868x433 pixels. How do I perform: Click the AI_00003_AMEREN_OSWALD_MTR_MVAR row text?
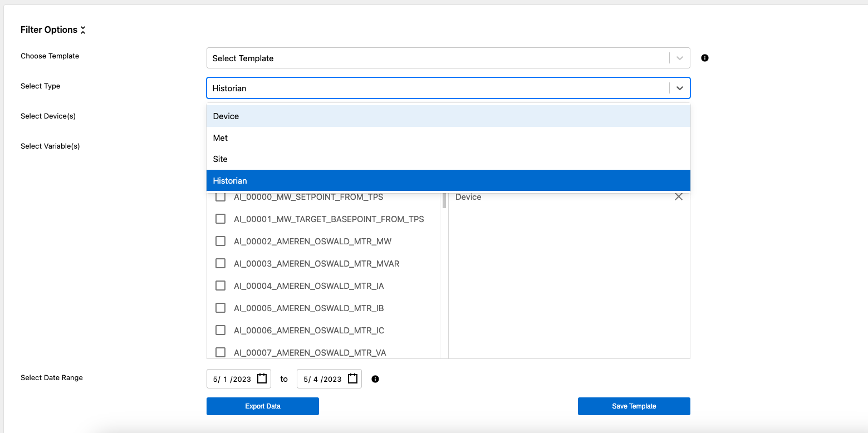click(317, 263)
